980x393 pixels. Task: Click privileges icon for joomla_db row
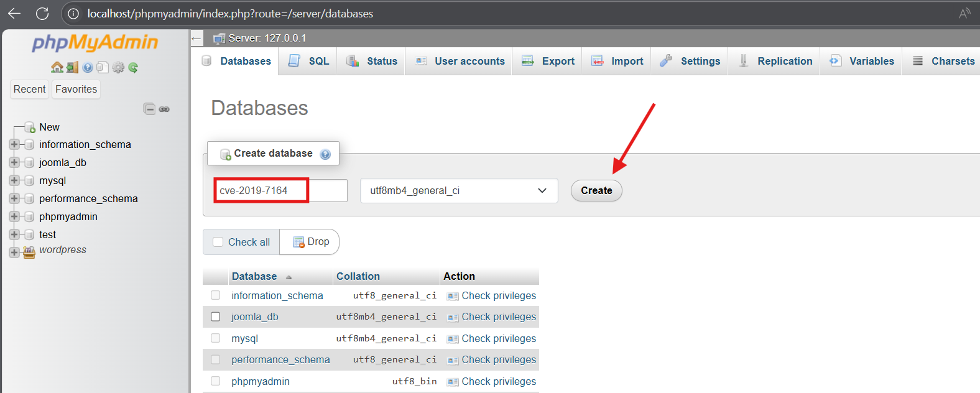tap(453, 318)
